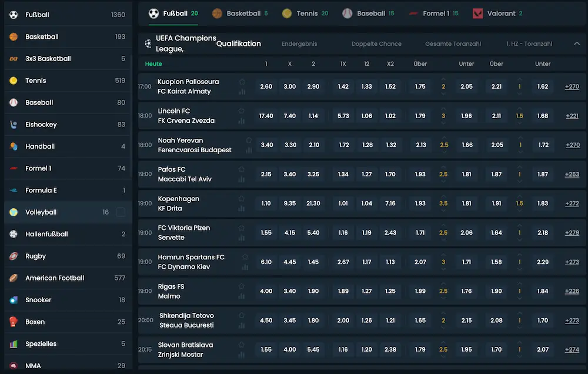Raise total goals line for Kuopion Palloseura match
This screenshot has height=374, width=588.
click(443, 79)
